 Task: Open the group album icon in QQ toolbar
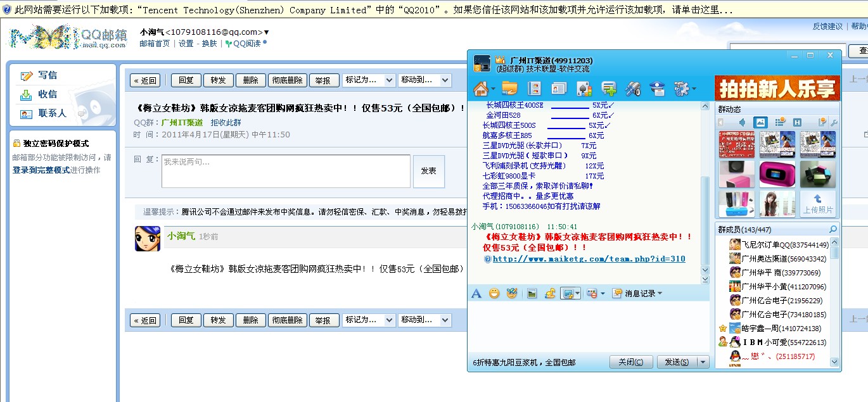[534, 88]
